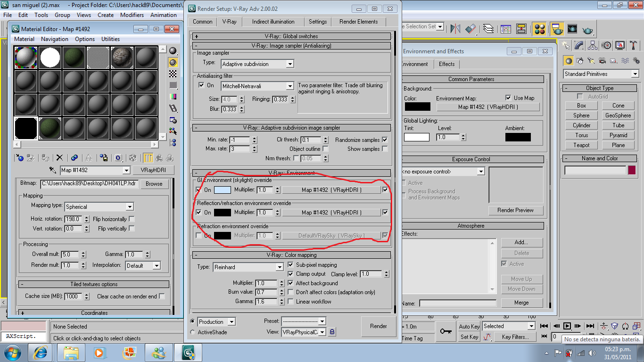The width and height of the screenshot is (644, 362).
Task: Toggle checkered Background icon in Material Editor
Action: pos(173,74)
